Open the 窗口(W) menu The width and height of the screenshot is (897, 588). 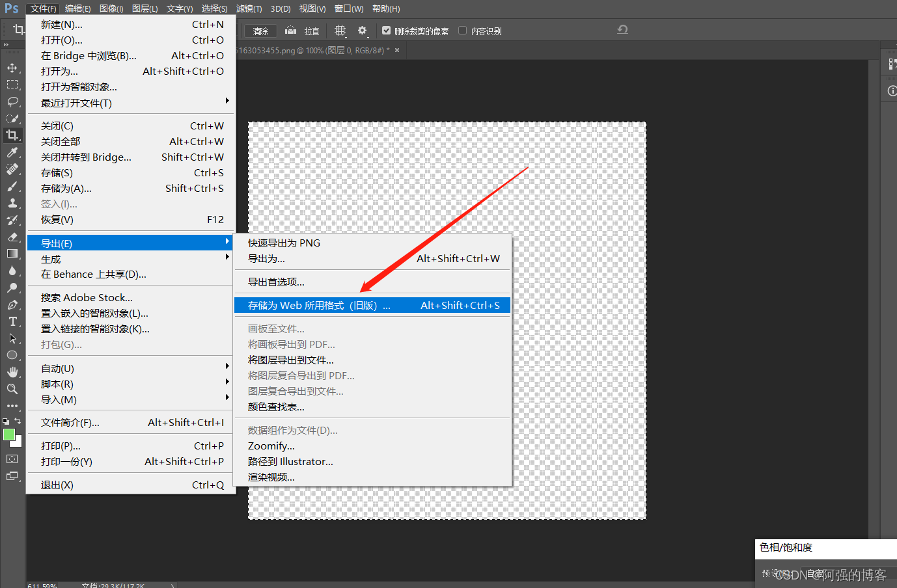click(x=349, y=8)
